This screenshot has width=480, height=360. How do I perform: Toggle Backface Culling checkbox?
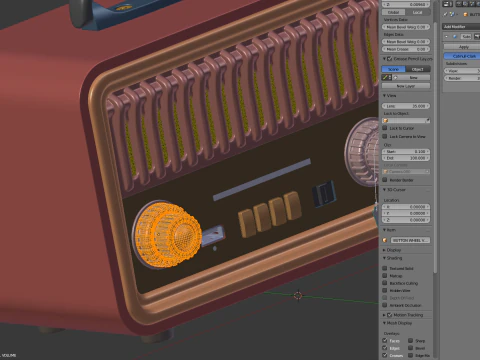385,283
